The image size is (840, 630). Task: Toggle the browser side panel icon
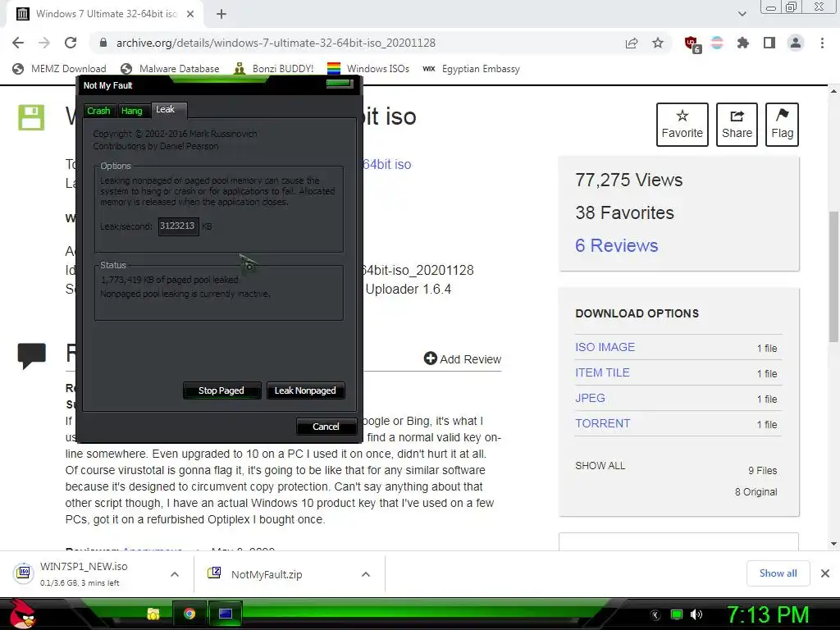(x=769, y=43)
